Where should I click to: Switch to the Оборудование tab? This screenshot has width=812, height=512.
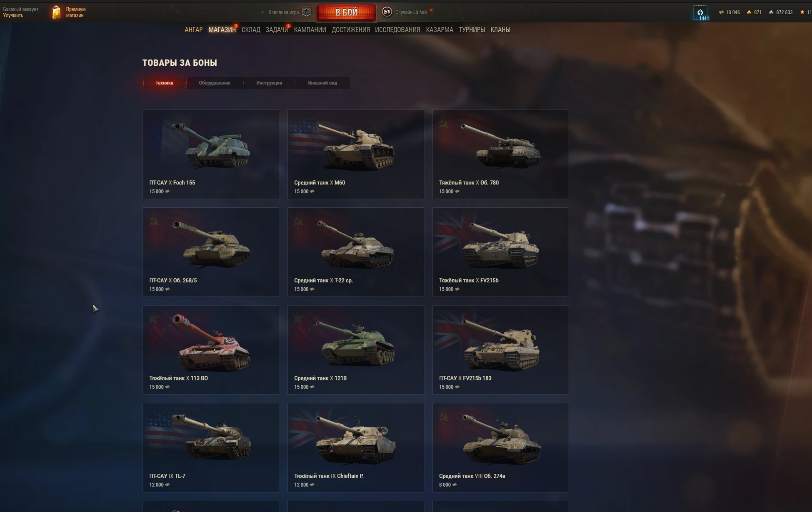point(215,83)
